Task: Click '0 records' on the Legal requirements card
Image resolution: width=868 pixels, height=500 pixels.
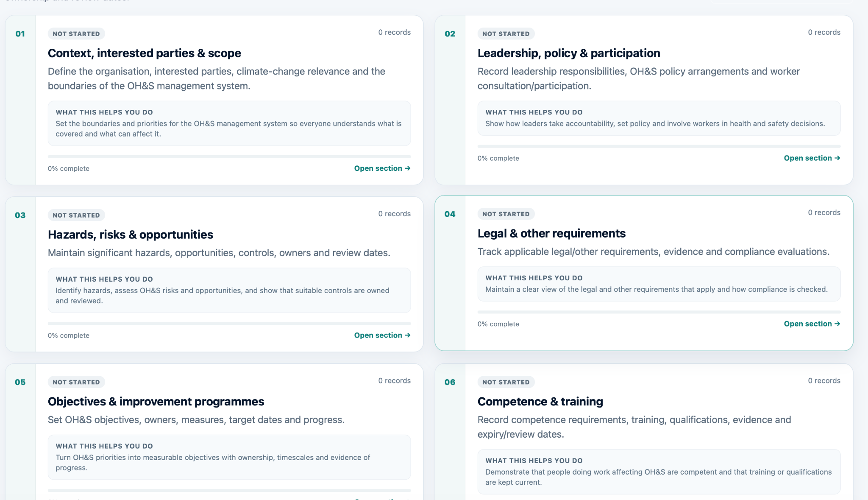Action: pyautogui.click(x=824, y=212)
